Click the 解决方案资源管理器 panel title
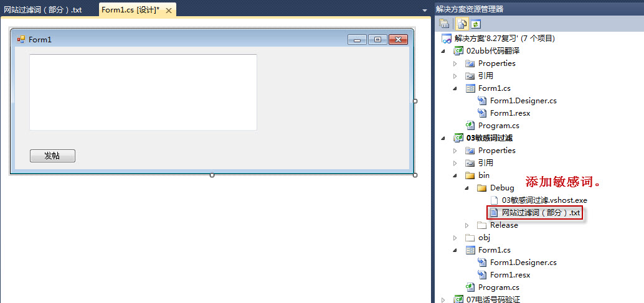The width and height of the screenshot is (644, 303). tap(469, 9)
